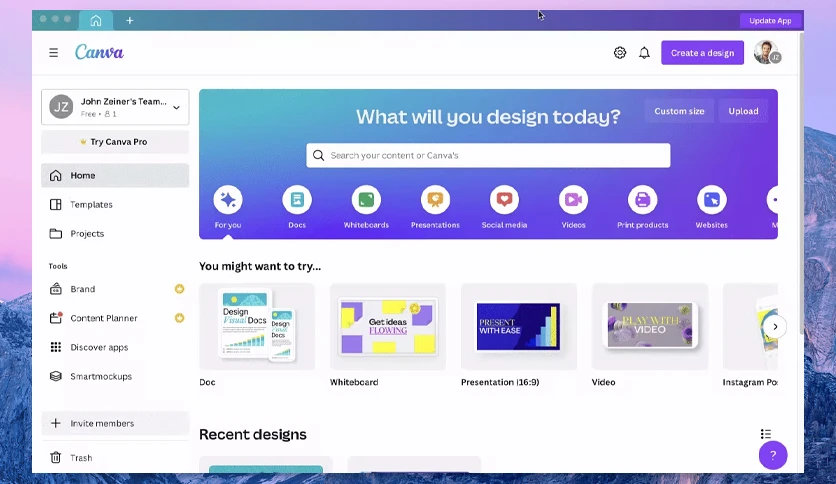Click the next arrow in suggestions carousel
Image resolution: width=836 pixels, height=484 pixels.
click(x=775, y=327)
